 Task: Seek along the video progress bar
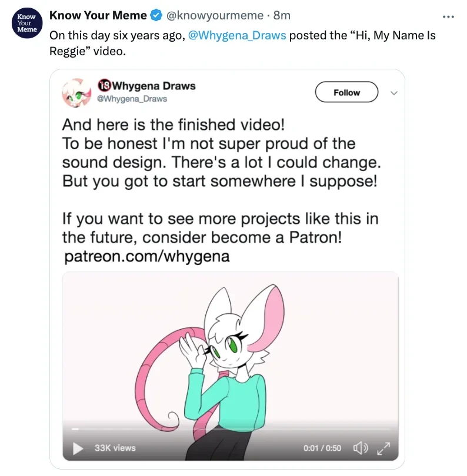point(231,429)
